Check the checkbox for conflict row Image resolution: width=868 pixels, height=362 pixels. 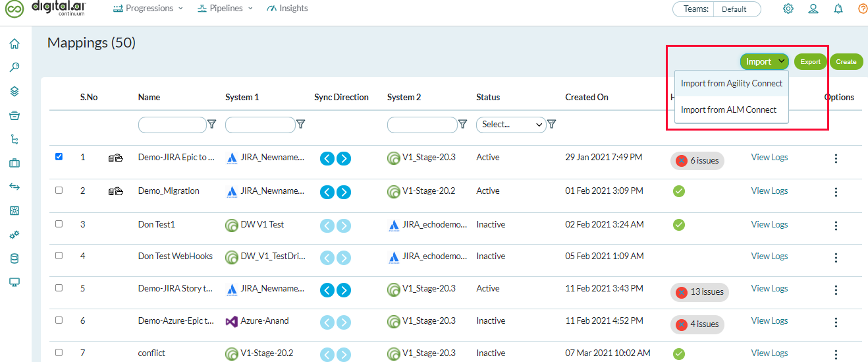point(59,352)
